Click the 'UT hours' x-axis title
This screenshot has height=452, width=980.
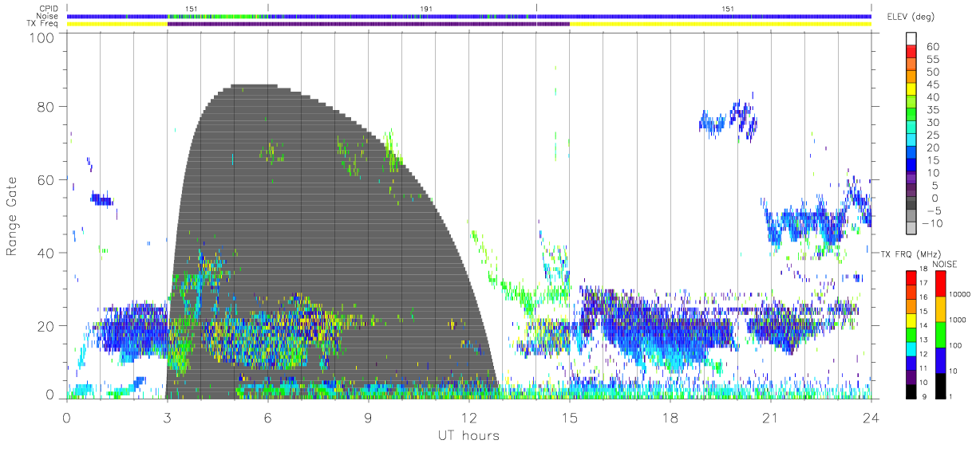(x=468, y=435)
